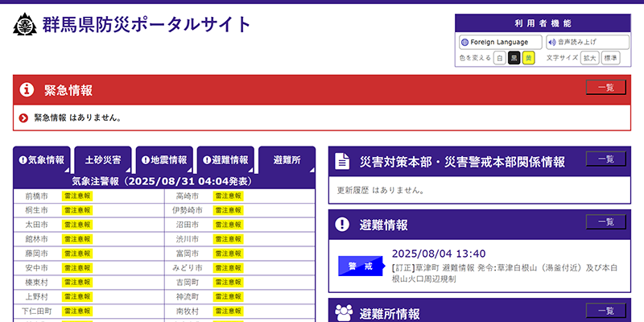Switch to the 気象情報 tab
644x322 pixels.
(x=42, y=160)
